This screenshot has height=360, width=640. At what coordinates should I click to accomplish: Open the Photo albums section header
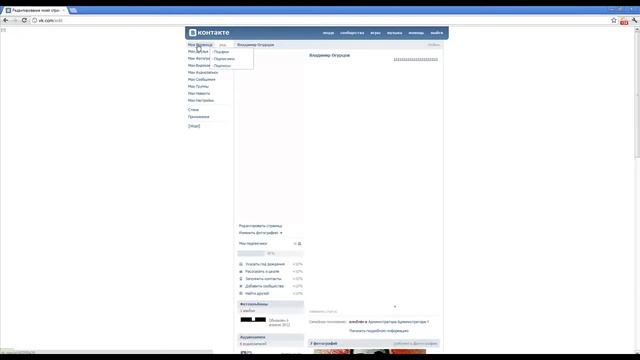click(271, 304)
